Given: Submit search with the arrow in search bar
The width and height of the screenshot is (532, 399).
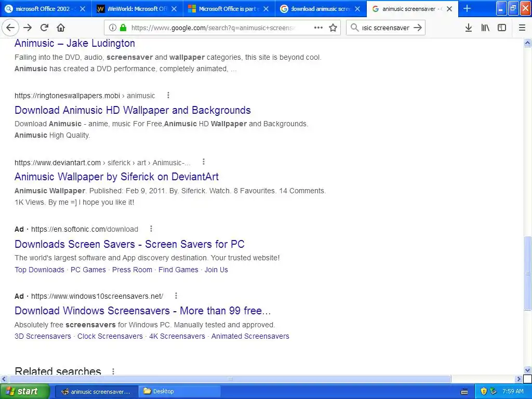Looking at the screenshot, I should pyautogui.click(x=418, y=28).
